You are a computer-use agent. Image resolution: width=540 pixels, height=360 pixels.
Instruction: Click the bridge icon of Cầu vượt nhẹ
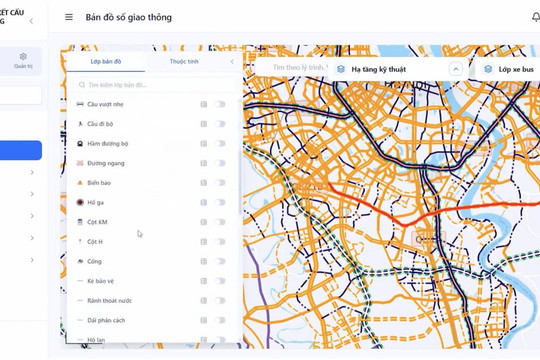[x=80, y=104]
